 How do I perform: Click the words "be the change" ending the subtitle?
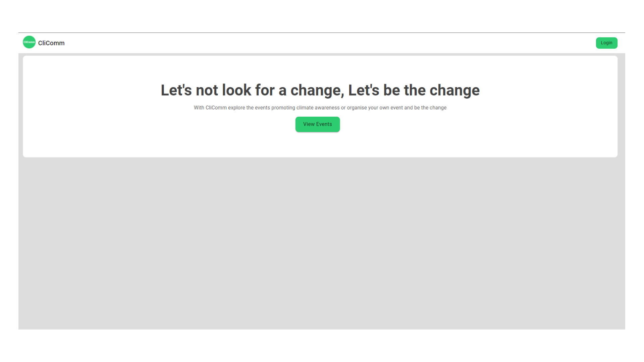430,108
